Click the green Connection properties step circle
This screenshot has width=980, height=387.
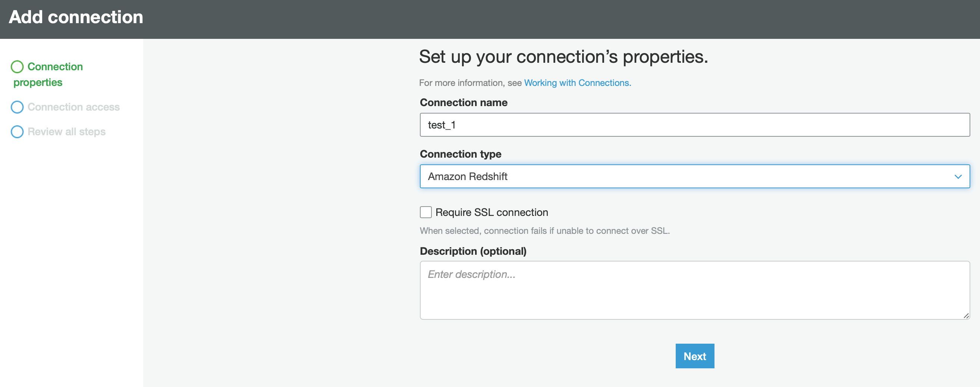[x=17, y=67]
